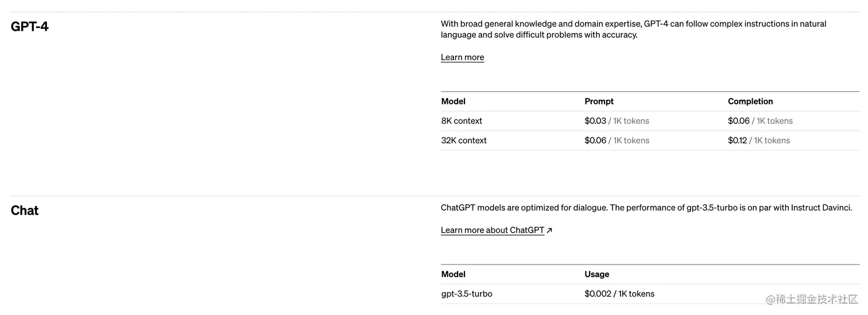Click the Model header in GPT-4 table
The image size is (868, 315).
point(454,102)
